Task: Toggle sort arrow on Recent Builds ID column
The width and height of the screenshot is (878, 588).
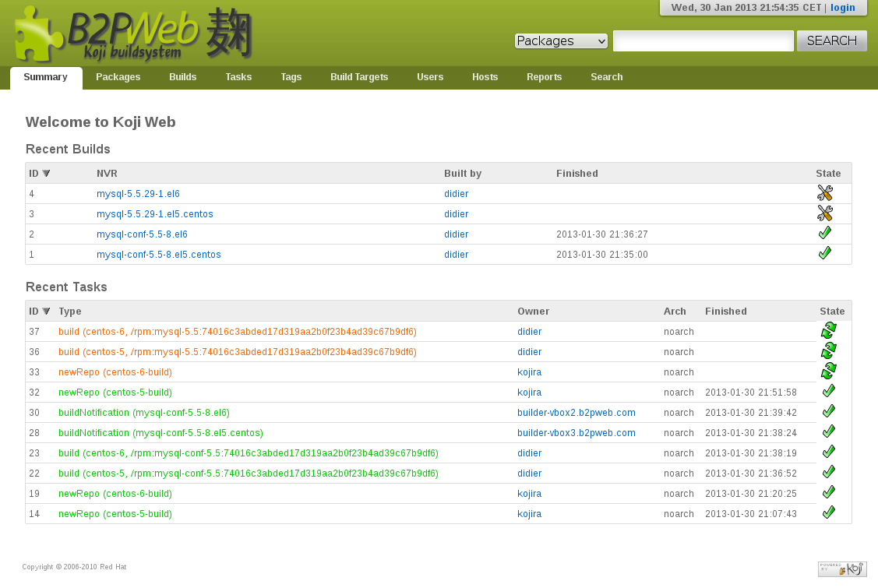Action: tap(46, 174)
